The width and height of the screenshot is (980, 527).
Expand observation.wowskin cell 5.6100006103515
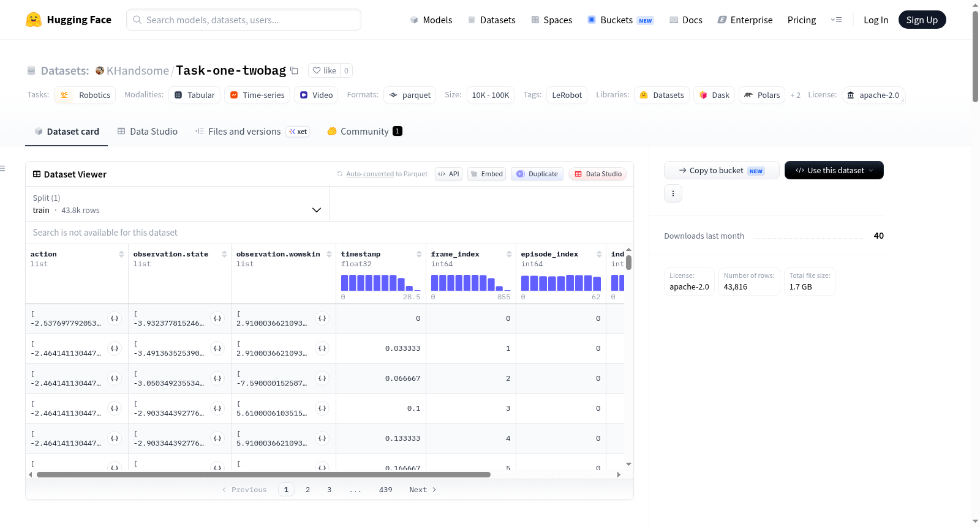tap(322, 408)
